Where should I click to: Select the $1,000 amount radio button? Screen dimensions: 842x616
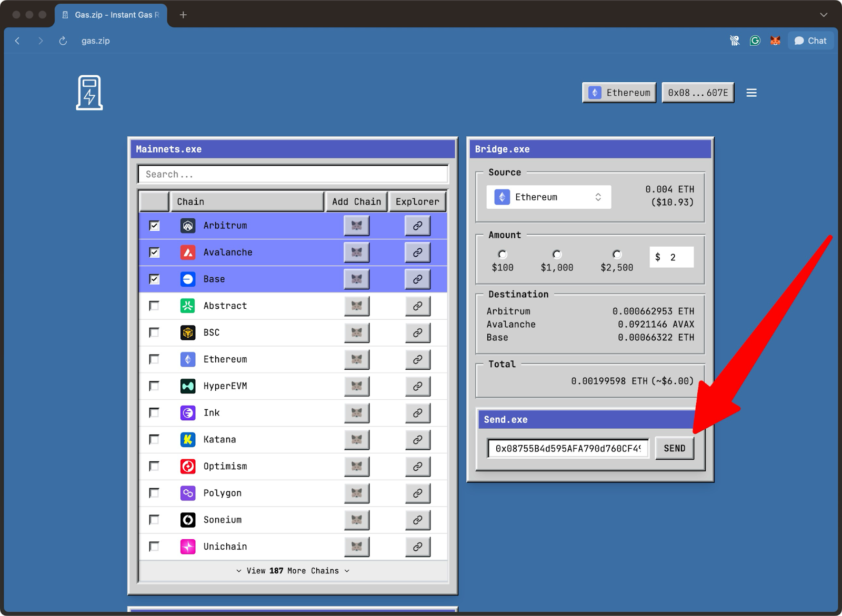557,255
